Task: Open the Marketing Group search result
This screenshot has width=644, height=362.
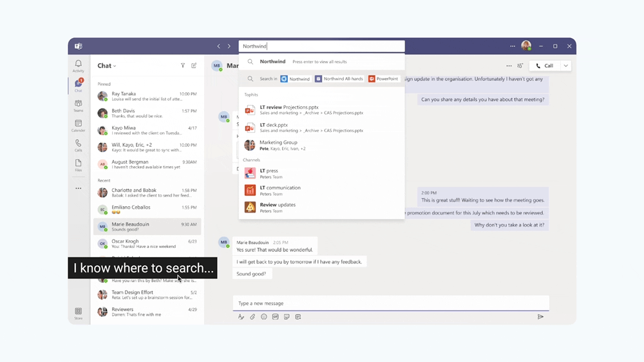Action: (321, 145)
